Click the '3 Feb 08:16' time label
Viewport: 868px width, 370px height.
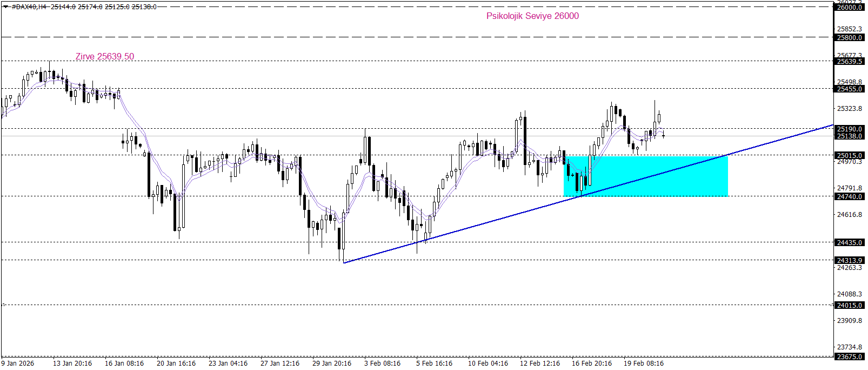[382, 364]
